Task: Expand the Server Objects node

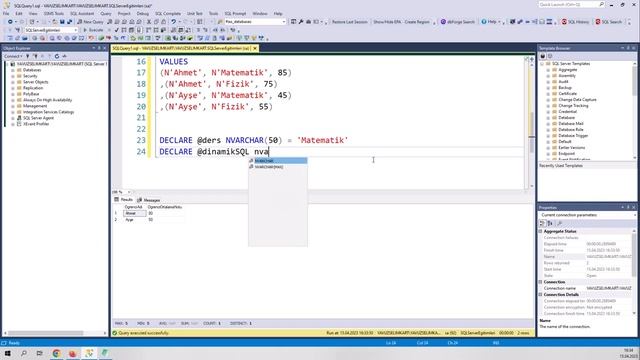Action: [13, 82]
